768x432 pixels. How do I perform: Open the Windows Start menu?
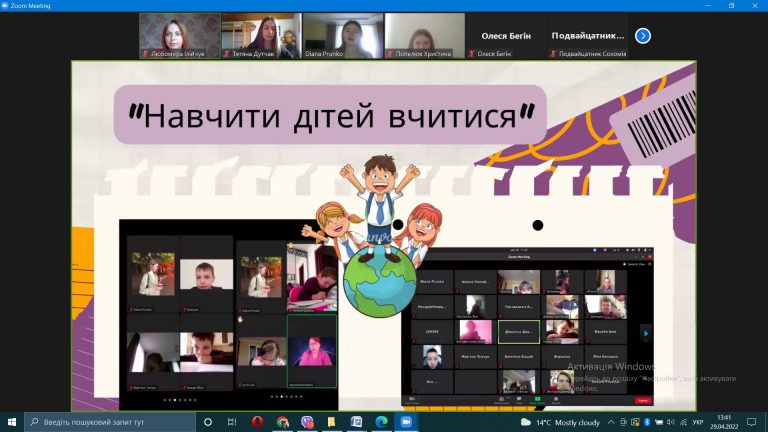[x=12, y=422]
